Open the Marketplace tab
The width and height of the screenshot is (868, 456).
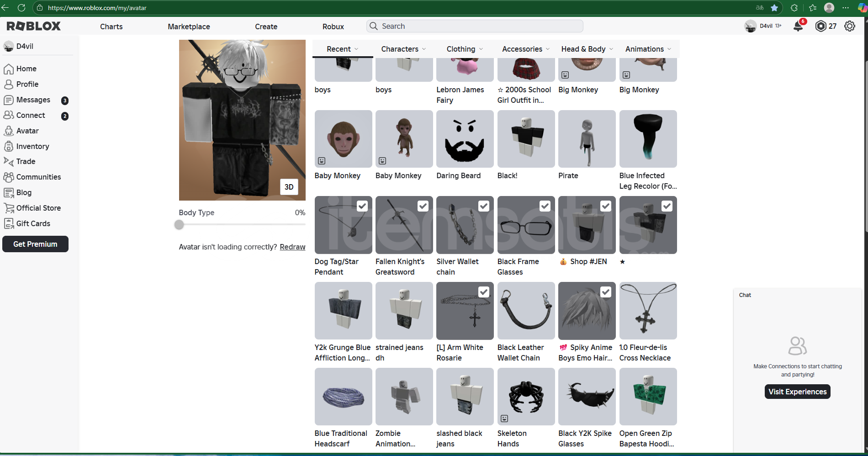[x=189, y=27]
